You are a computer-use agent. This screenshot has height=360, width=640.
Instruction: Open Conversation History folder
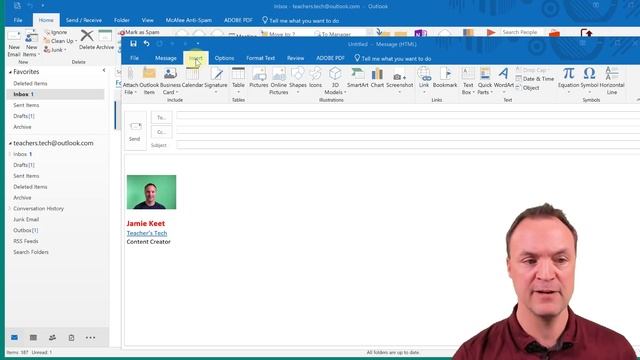coord(38,209)
